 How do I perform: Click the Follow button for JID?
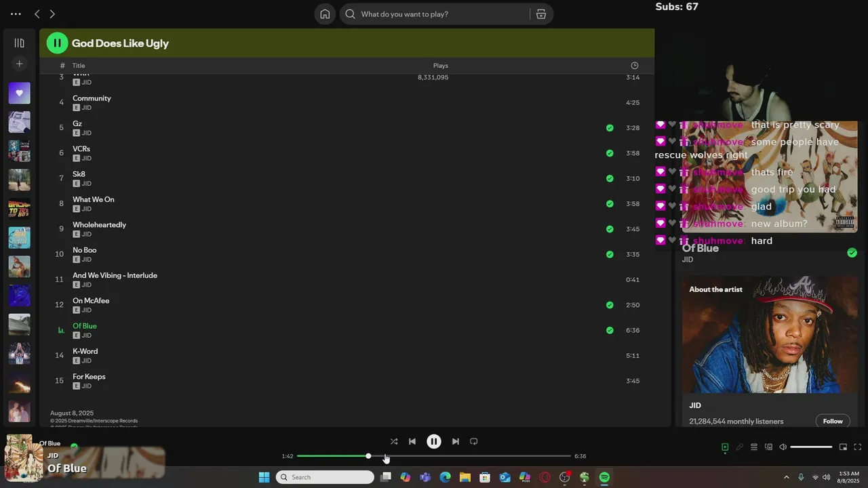[x=833, y=421]
